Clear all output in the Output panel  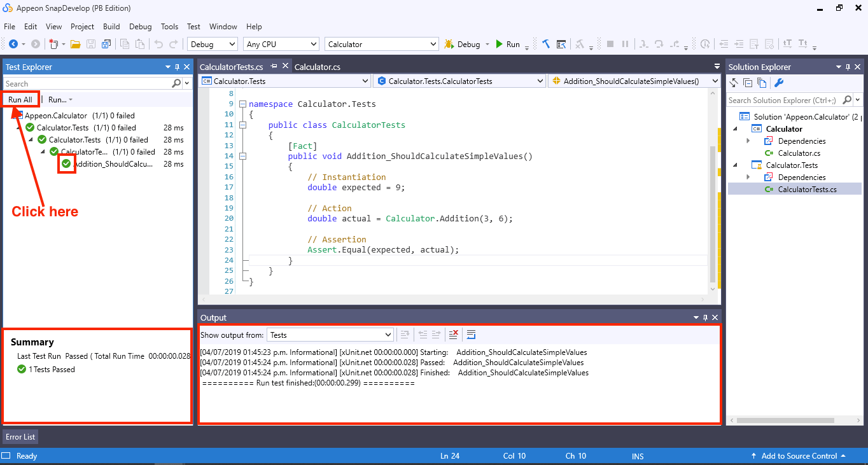[453, 334]
